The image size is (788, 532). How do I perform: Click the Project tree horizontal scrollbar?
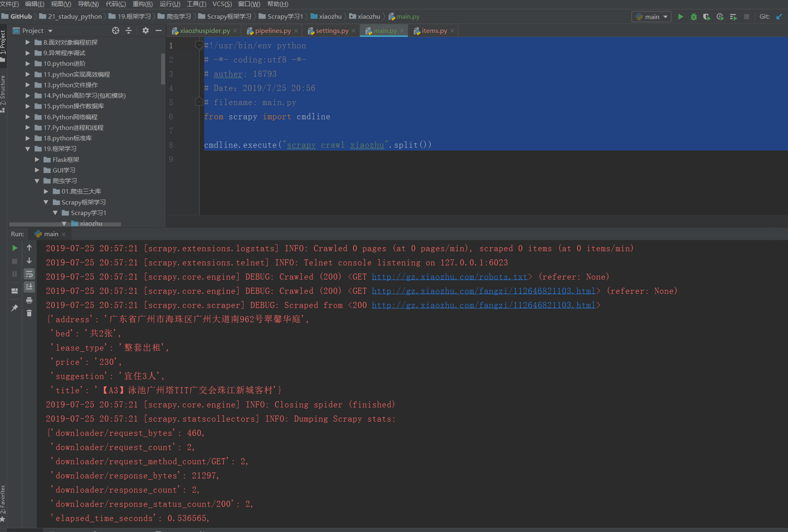pos(65,224)
